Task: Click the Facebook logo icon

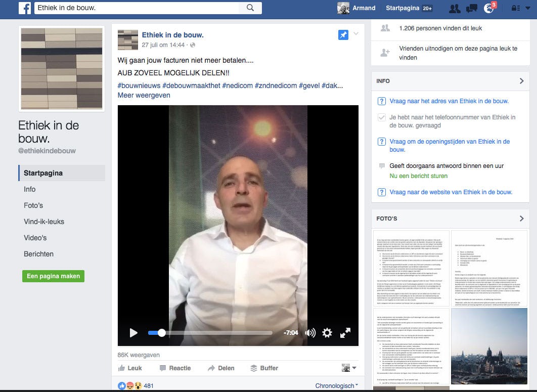Action: pyautogui.click(x=24, y=8)
